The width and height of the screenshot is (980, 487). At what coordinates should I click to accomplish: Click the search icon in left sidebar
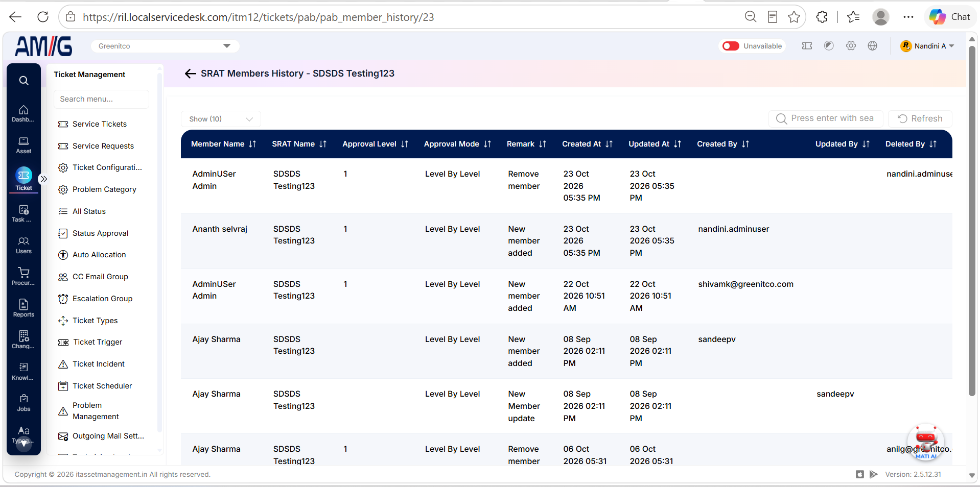[x=24, y=81]
